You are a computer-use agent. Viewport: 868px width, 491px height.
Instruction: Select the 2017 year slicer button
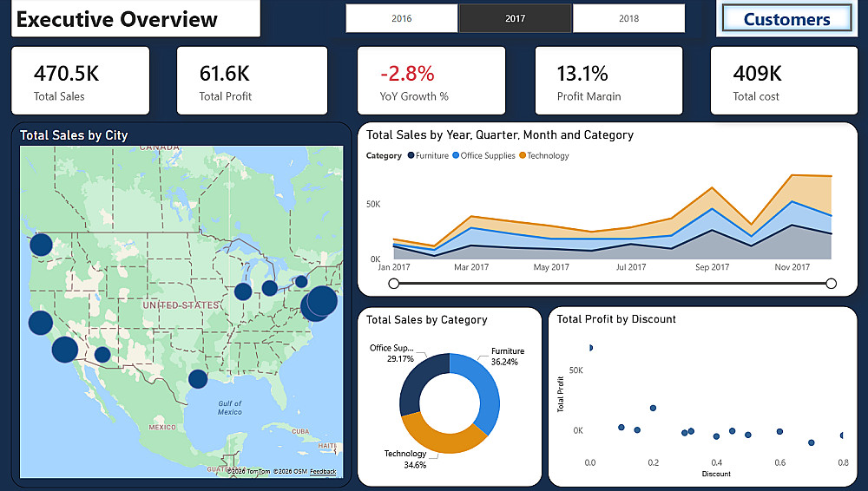[x=515, y=18]
